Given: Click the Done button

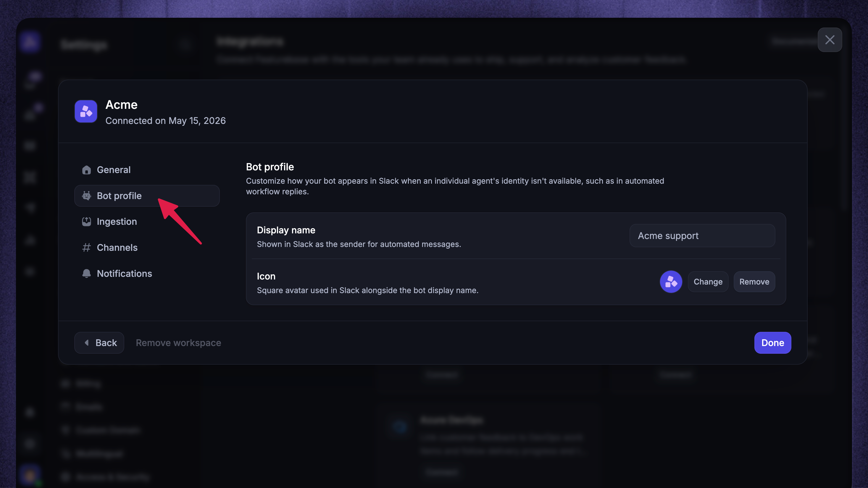Looking at the screenshot, I should point(773,343).
